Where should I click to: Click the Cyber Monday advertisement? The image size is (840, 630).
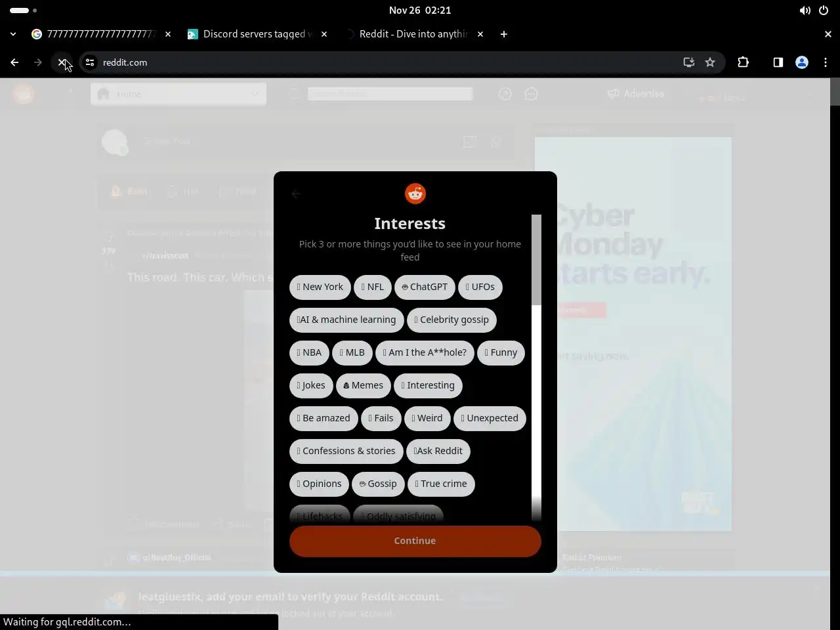tap(633, 333)
